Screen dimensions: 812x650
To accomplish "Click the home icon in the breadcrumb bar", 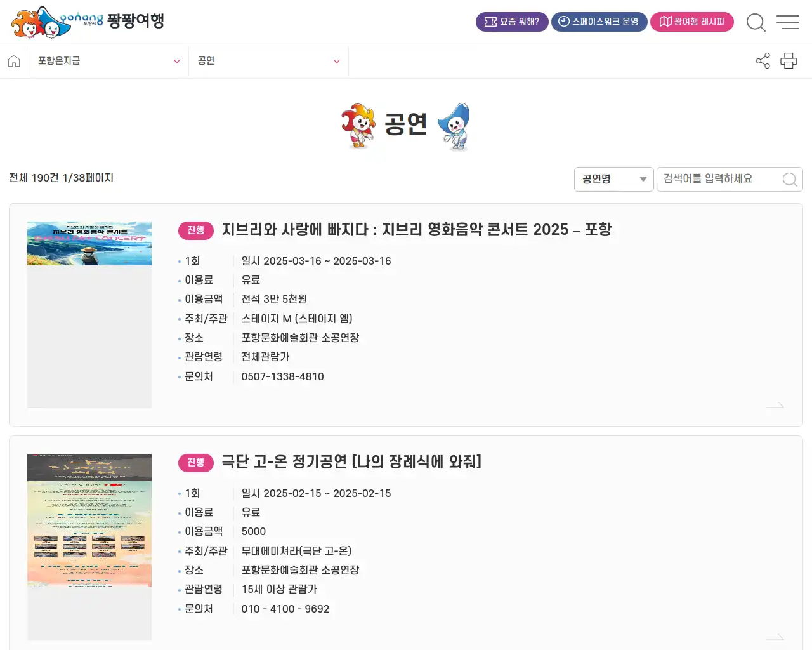I will (x=14, y=60).
